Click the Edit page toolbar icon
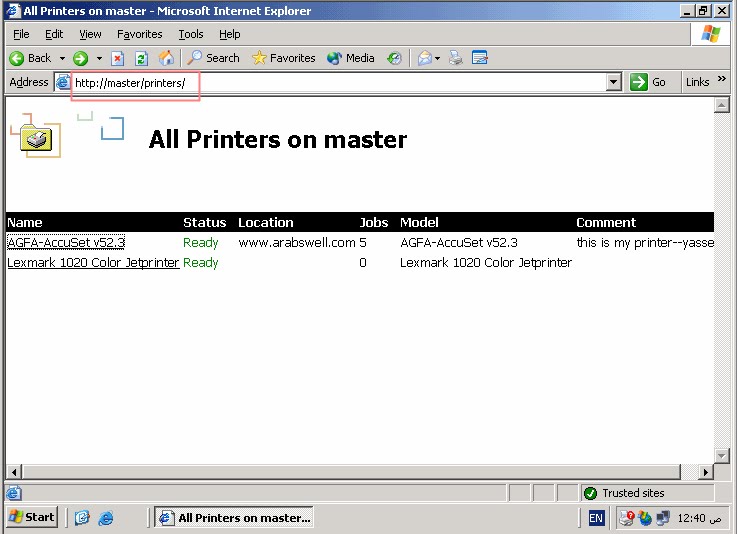This screenshot has width=737, height=534. (x=479, y=58)
